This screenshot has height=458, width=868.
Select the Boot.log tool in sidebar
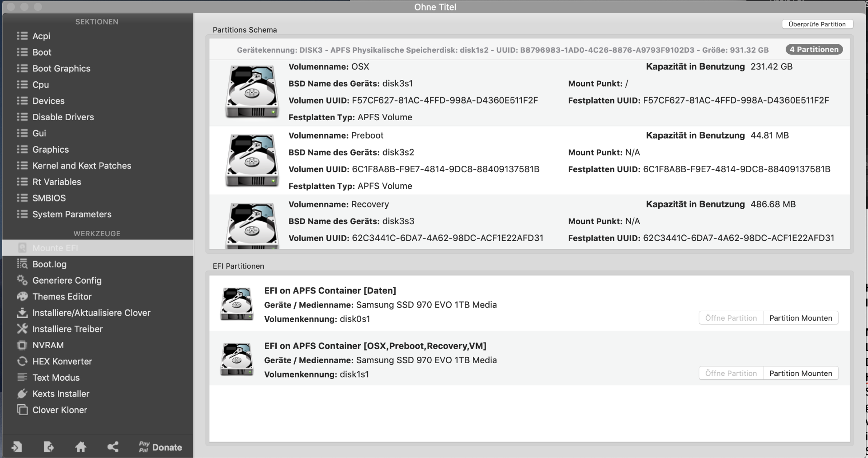coord(49,264)
